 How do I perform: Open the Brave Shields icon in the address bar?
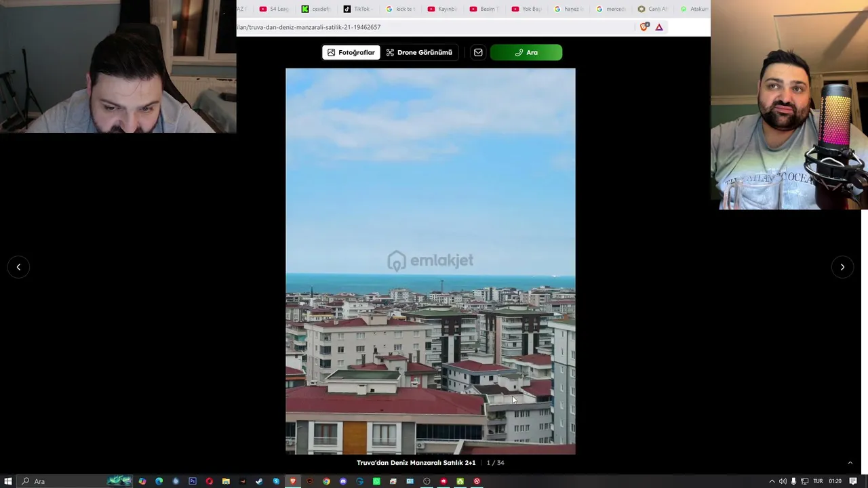click(x=644, y=27)
